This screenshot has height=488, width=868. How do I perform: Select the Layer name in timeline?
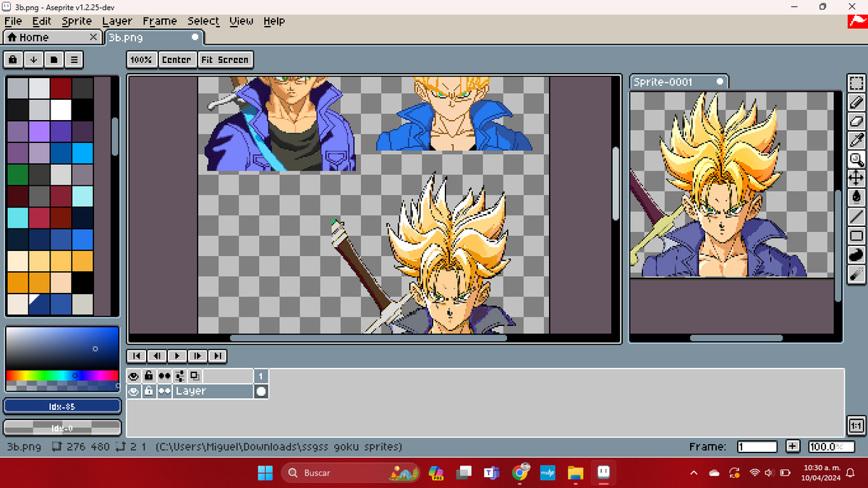pos(213,391)
